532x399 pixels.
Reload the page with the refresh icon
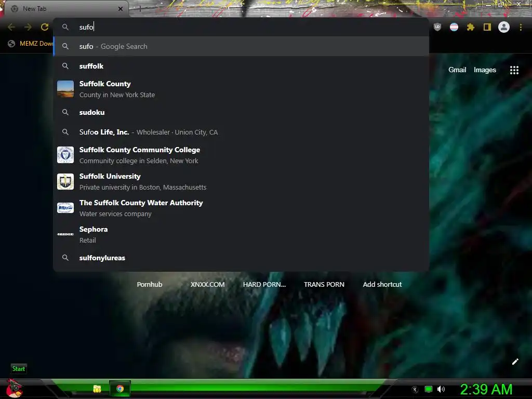coord(45,27)
